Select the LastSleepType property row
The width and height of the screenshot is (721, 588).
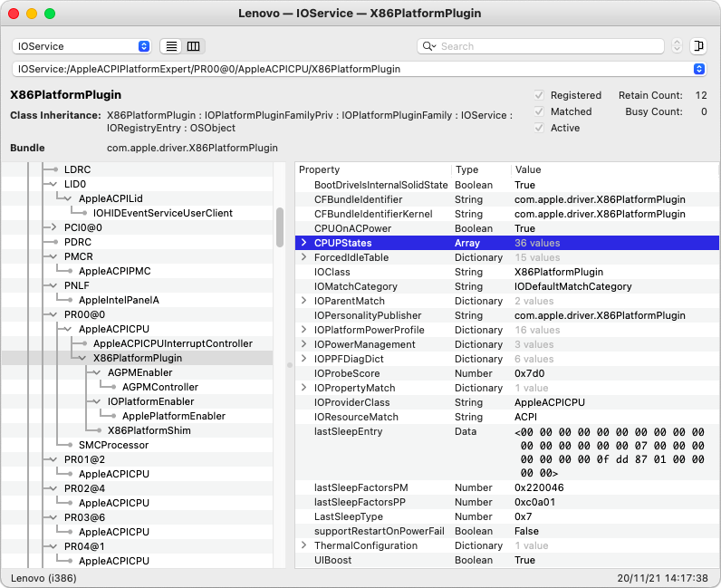coord(506,516)
